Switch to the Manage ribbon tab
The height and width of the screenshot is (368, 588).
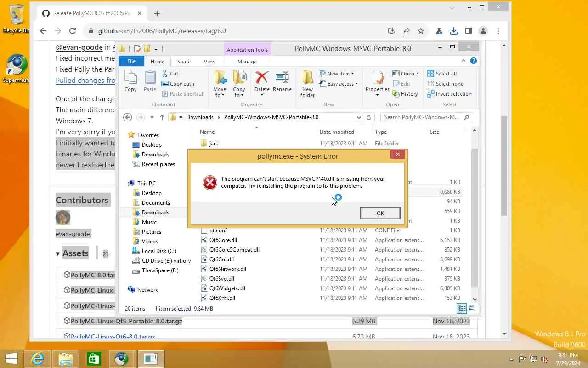tap(247, 61)
